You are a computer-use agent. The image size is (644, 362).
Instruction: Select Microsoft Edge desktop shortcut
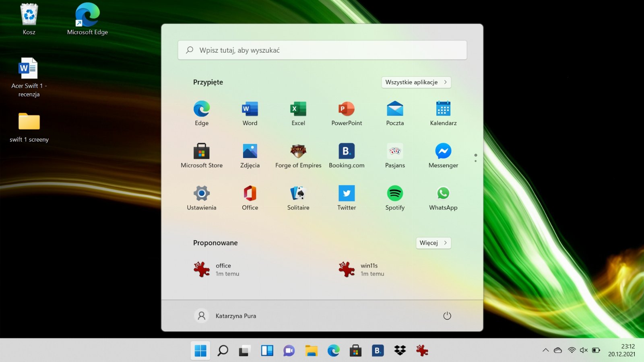87,19
